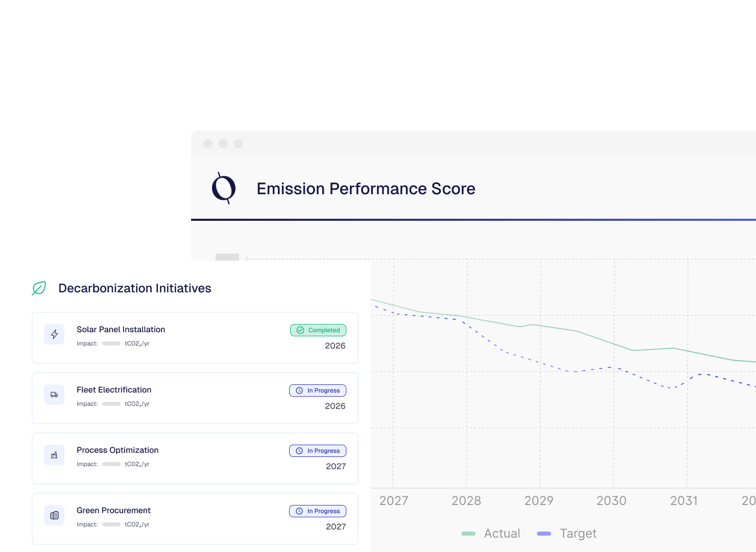The height and width of the screenshot is (552, 756).
Task: Click the In Progress badge on Fleet Electrification
Action: pos(317,390)
